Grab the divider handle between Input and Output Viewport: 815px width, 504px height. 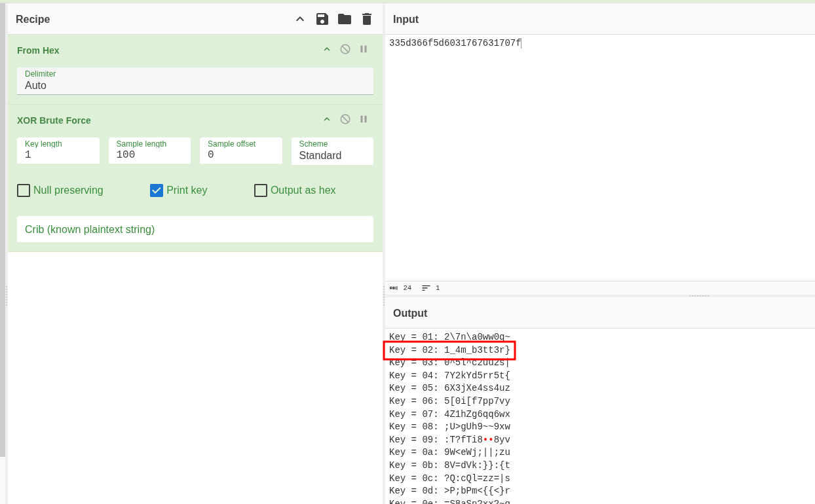(699, 296)
